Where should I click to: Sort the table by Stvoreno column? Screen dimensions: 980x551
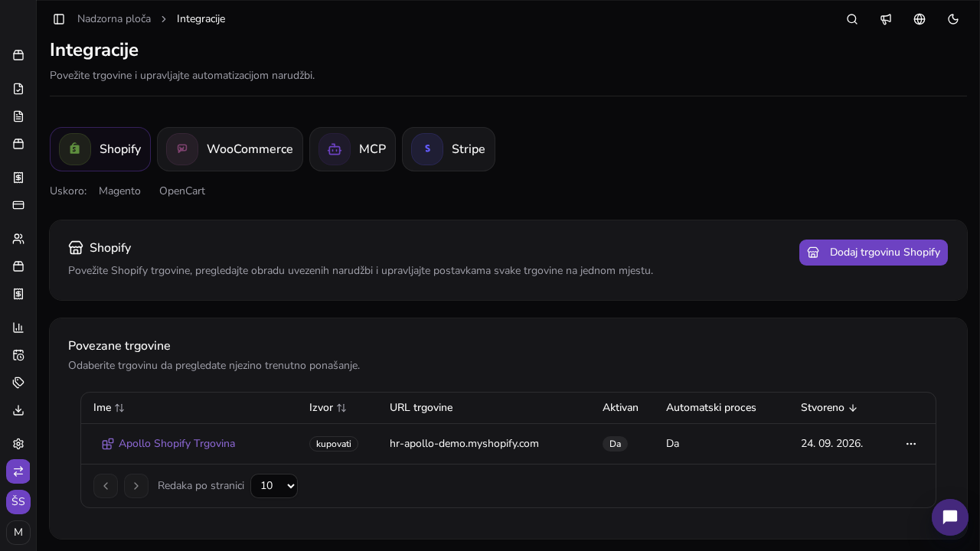829,408
